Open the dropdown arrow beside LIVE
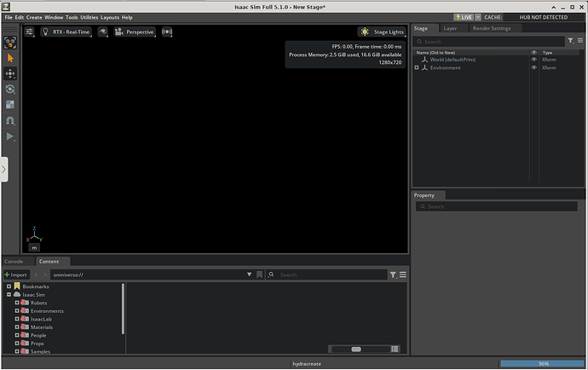Screen dimensions: 588x370 pos(478,17)
